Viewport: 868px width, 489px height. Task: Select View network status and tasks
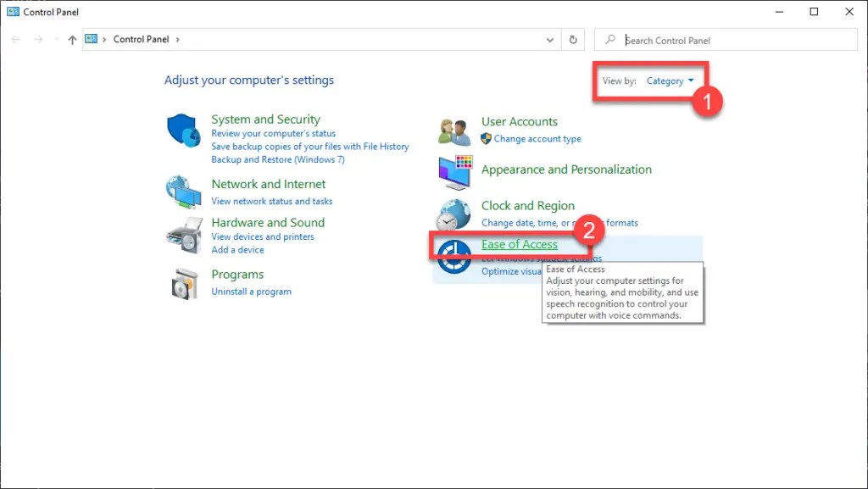pyautogui.click(x=271, y=202)
